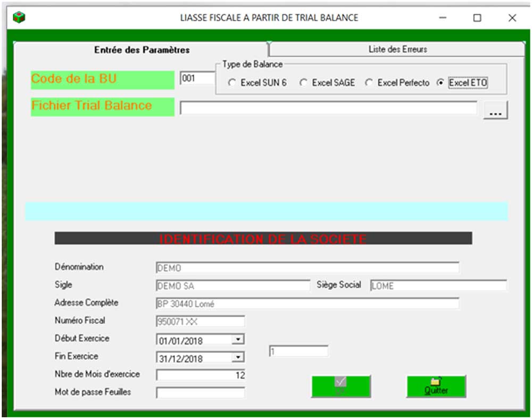Maximize the Liasse Fiscale window
The height and width of the screenshot is (419, 532).
pos(477,18)
